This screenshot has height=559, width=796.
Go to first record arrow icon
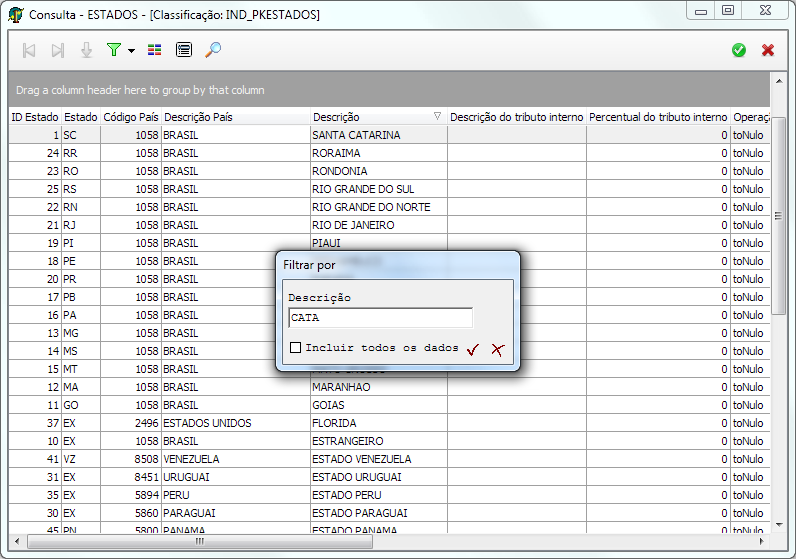29,50
